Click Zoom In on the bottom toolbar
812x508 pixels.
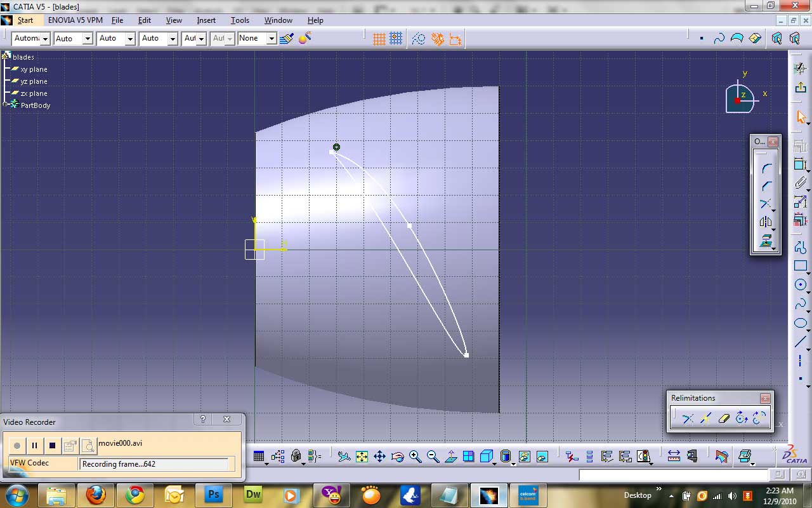pyautogui.click(x=415, y=456)
